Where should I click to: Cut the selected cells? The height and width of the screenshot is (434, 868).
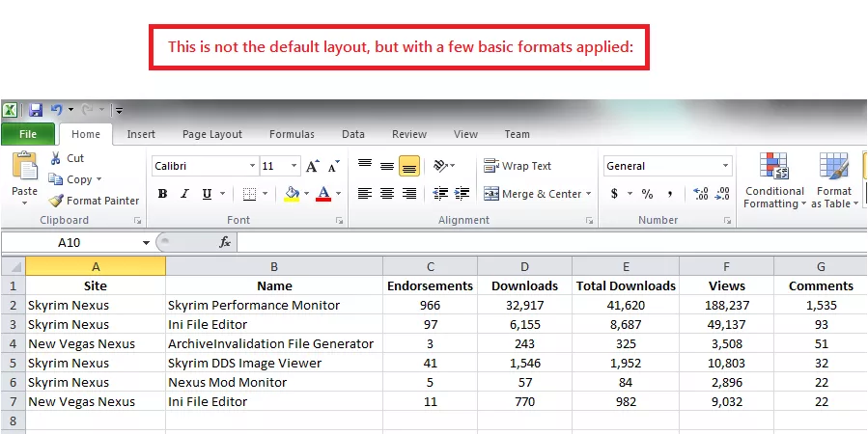[67, 159]
